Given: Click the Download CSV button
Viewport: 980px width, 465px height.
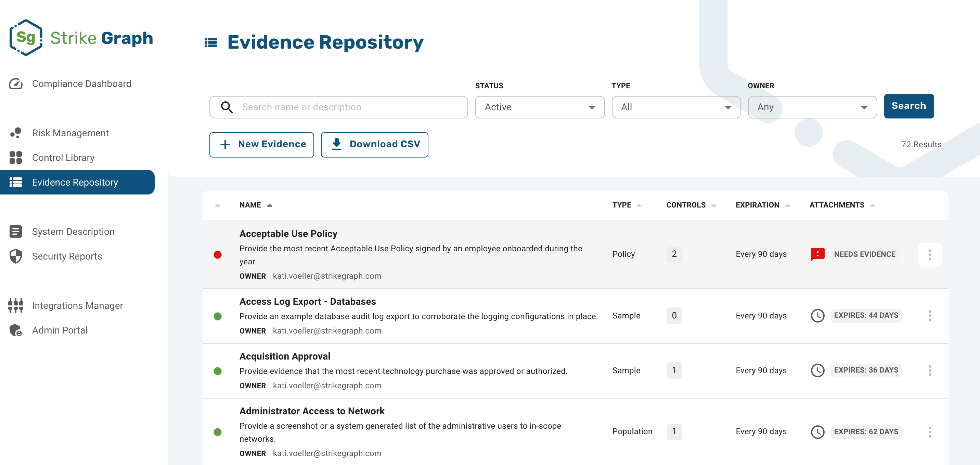Looking at the screenshot, I should 374,145.
